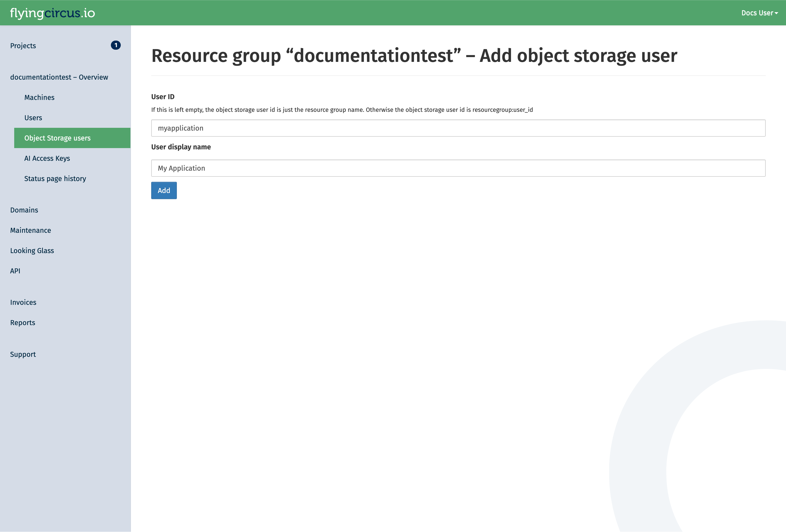Screen dimensions: 786x532
Task: Open Reports page
Action: coord(23,323)
